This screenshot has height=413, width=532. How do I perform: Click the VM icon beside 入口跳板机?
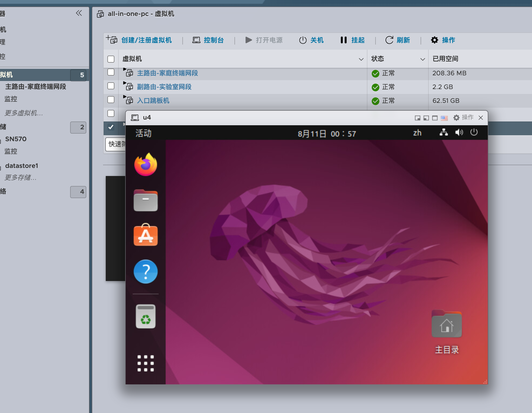coord(129,100)
